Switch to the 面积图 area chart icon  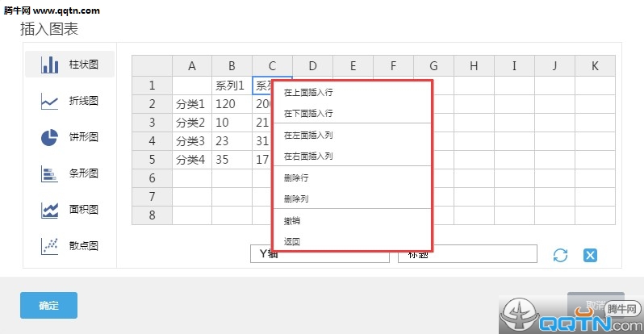(50, 210)
